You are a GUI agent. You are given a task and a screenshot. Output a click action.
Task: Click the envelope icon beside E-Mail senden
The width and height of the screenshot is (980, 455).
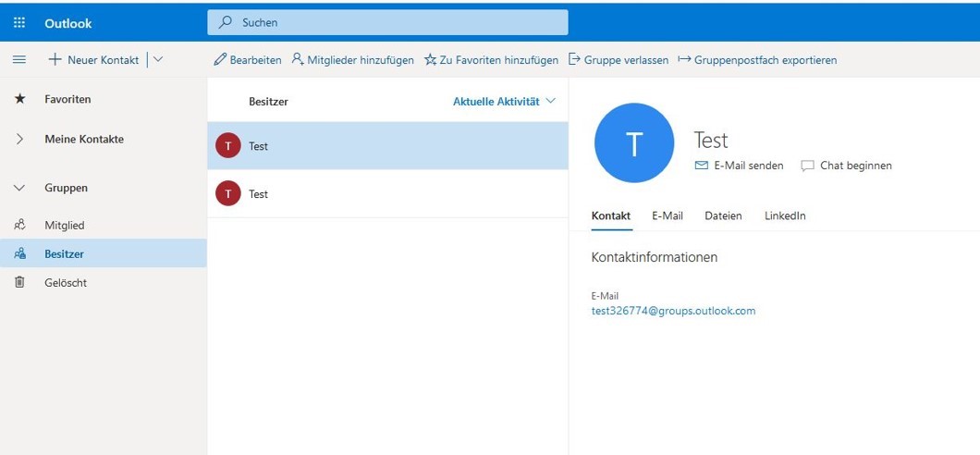pos(701,166)
